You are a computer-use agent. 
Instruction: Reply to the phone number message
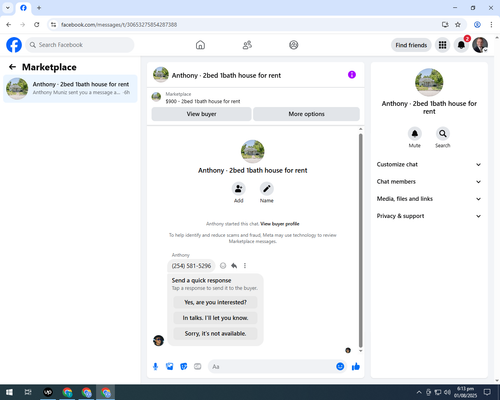tap(234, 266)
